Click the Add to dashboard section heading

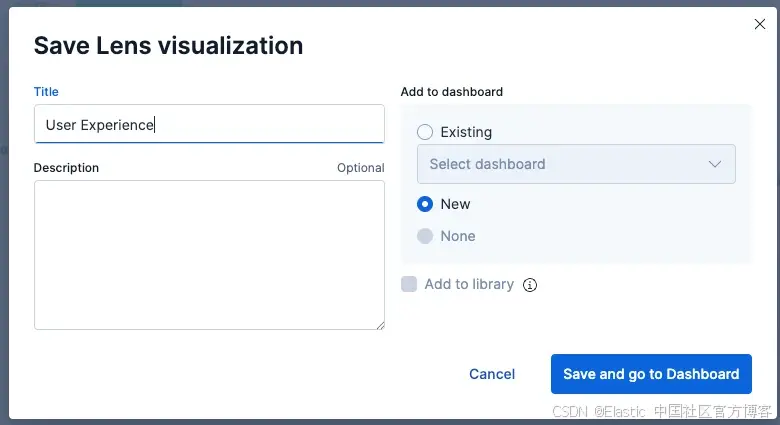452,92
